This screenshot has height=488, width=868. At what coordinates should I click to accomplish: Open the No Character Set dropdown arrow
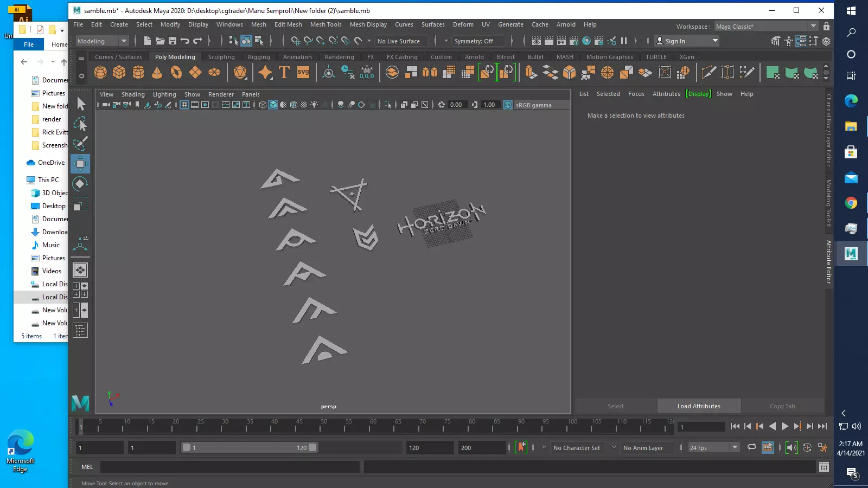544,447
